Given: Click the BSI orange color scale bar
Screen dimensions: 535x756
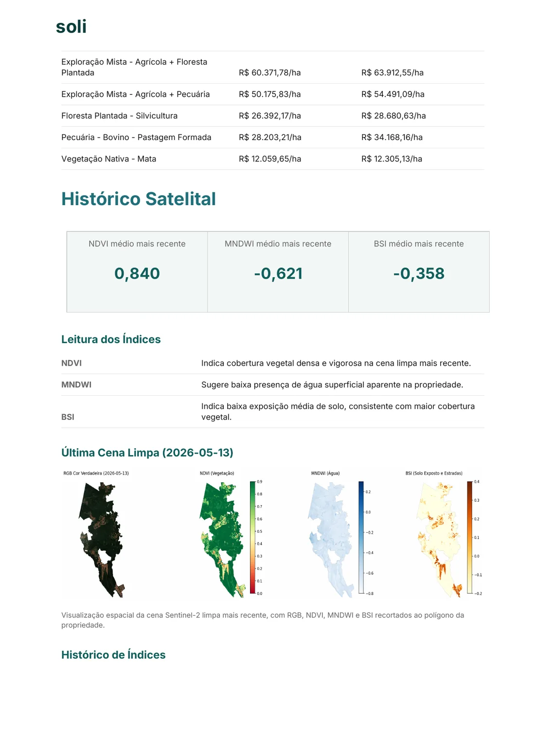Looking at the screenshot, I should coord(469,537).
